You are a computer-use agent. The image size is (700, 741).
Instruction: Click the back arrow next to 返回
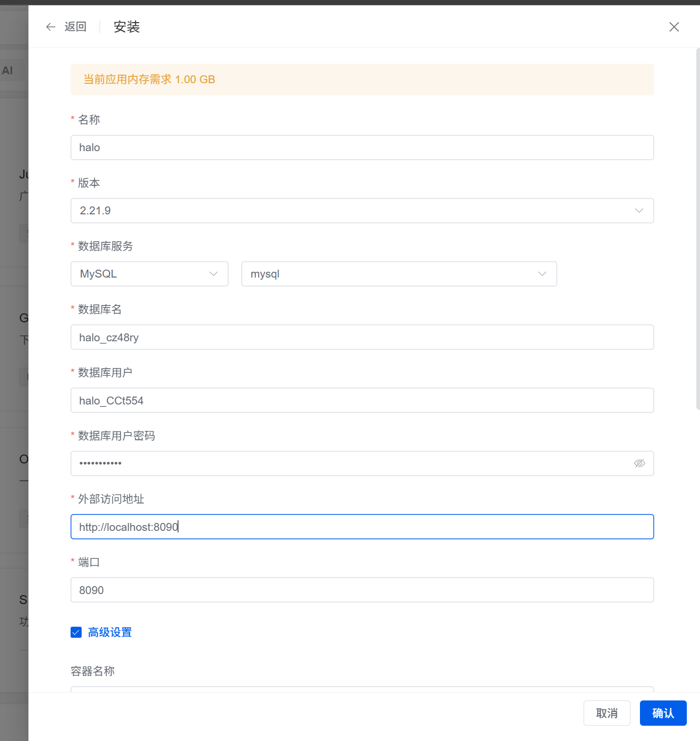point(50,26)
